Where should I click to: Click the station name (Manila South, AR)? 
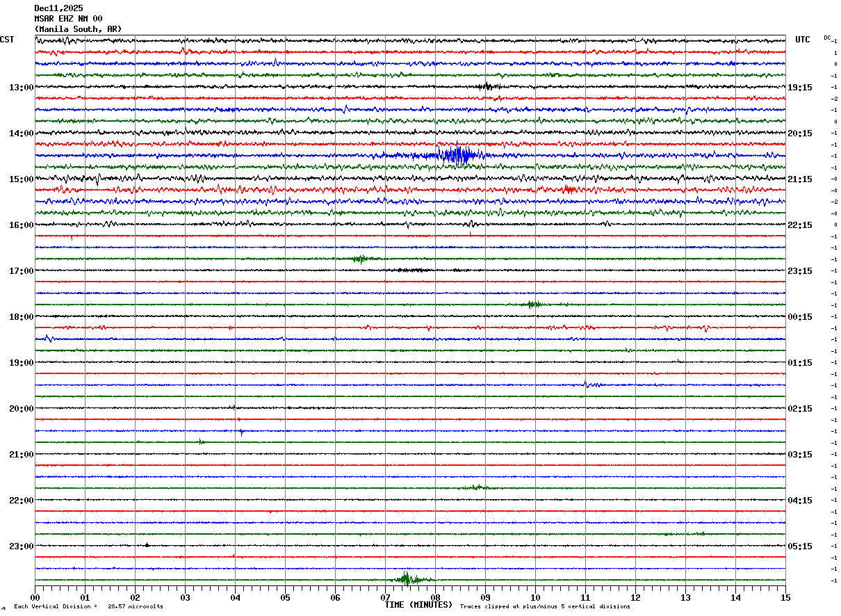[78, 29]
